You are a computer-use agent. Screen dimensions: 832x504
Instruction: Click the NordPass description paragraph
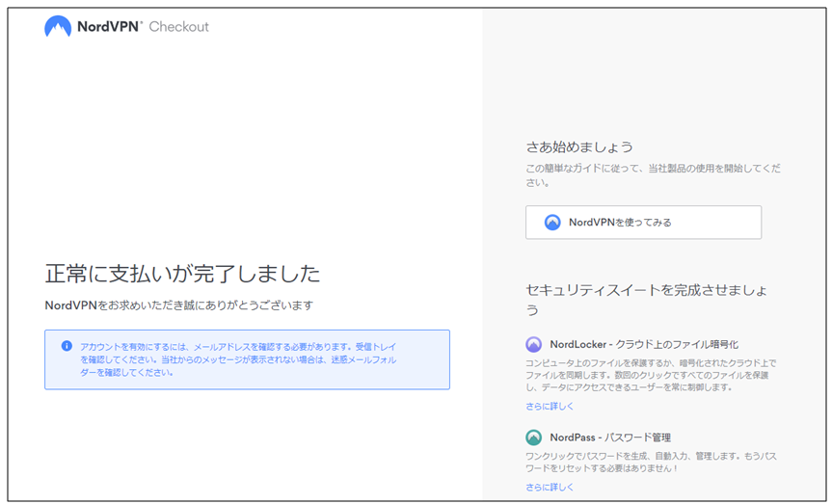click(651, 463)
